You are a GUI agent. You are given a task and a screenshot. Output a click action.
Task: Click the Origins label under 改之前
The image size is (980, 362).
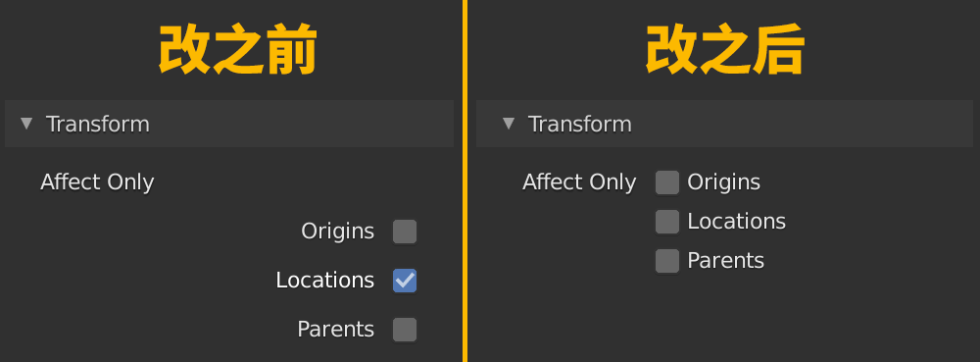[337, 232]
